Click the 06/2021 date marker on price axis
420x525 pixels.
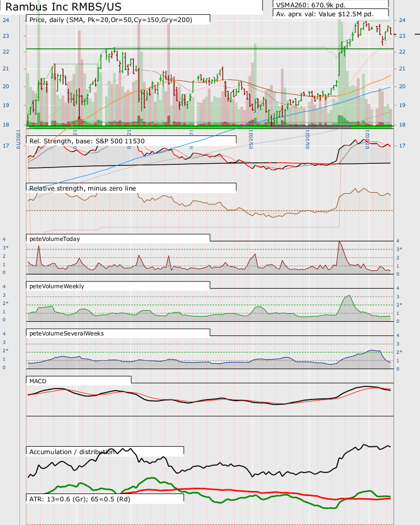308,139
